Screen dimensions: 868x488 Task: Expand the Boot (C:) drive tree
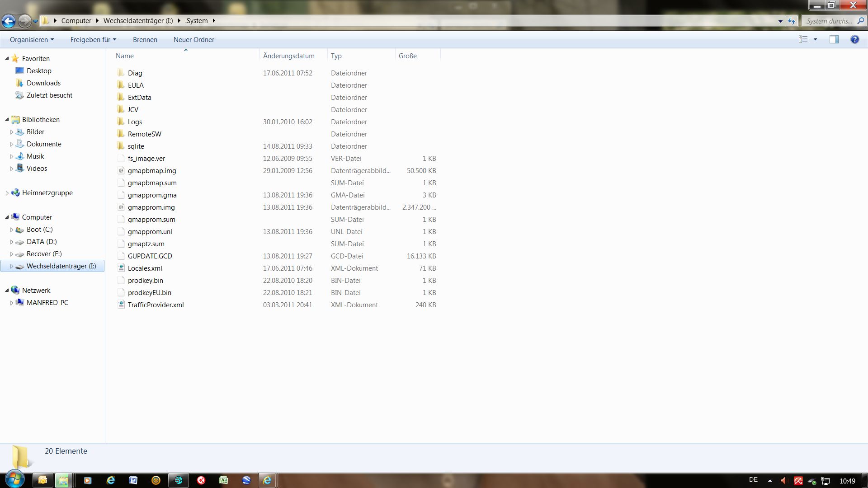click(12, 230)
